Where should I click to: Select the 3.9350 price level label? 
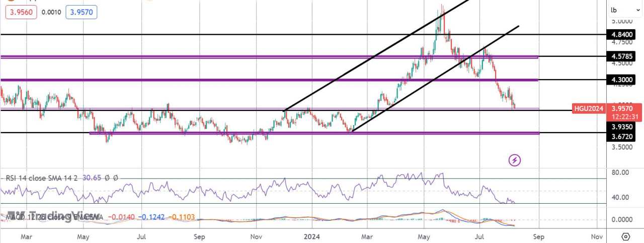coord(620,127)
